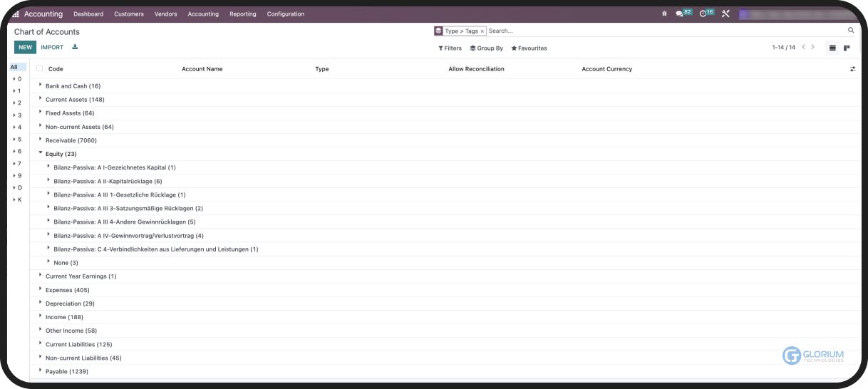Click the wrench tools icon
The width and height of the screenshot is (868, 389).
pos(725,14)
